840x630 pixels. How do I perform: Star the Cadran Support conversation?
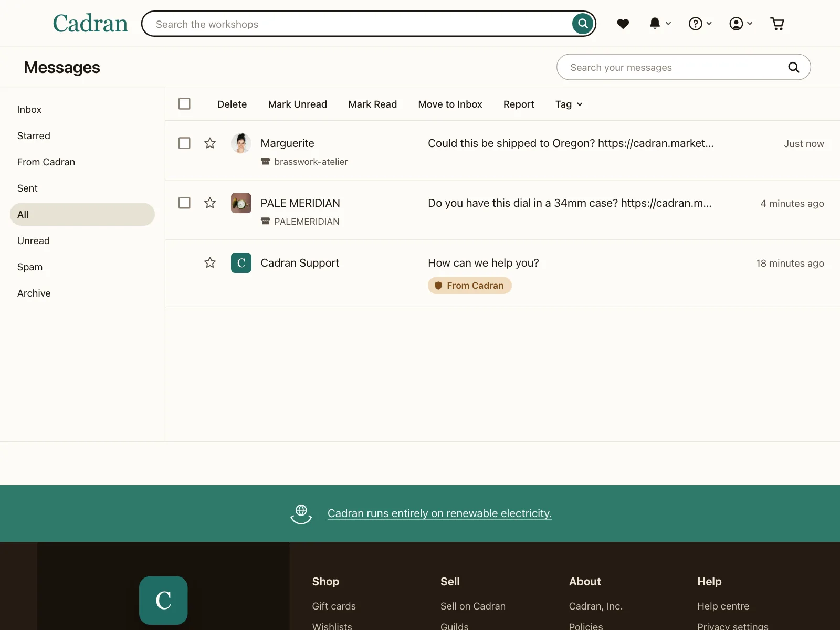click(x=210, y=263)
